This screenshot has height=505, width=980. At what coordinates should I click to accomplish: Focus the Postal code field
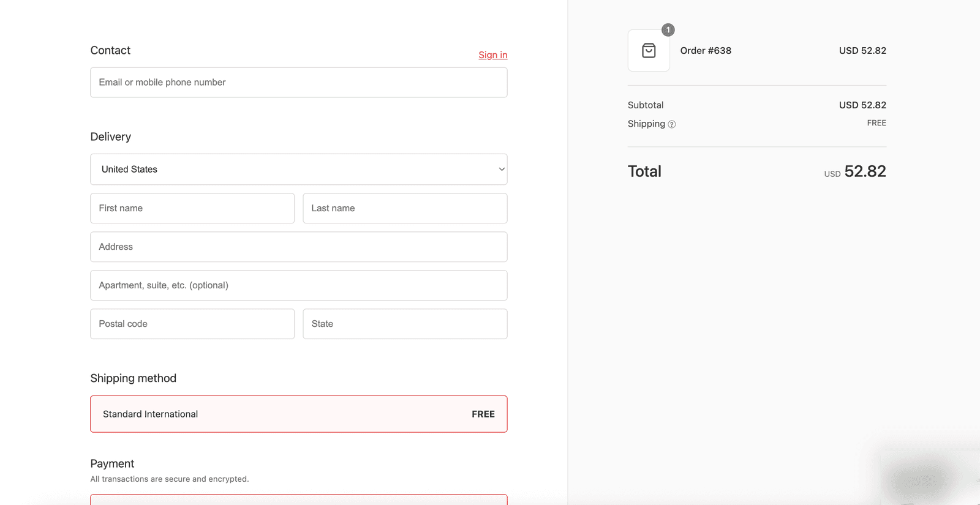(192, 324)
